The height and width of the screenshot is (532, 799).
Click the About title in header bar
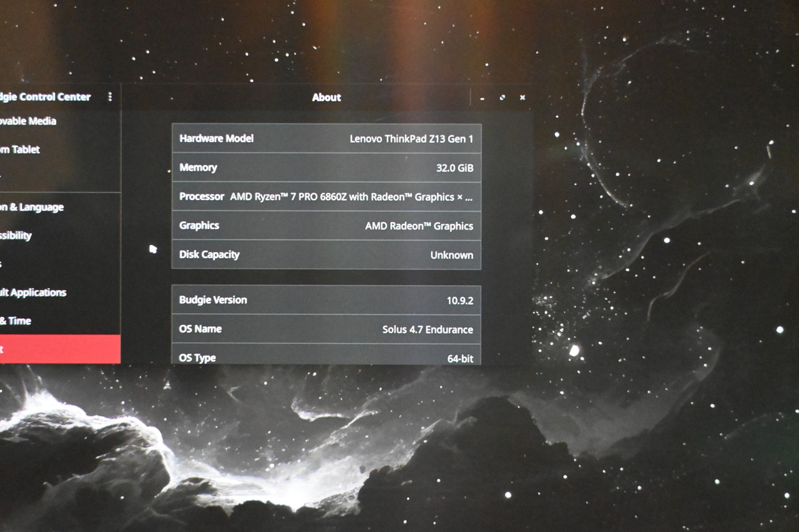(x=326, y=97)
